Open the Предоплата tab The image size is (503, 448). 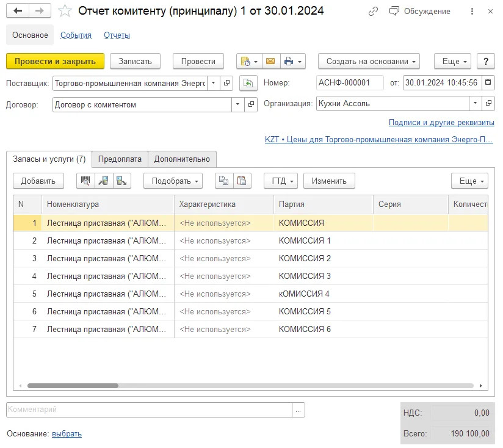(120, 159)
